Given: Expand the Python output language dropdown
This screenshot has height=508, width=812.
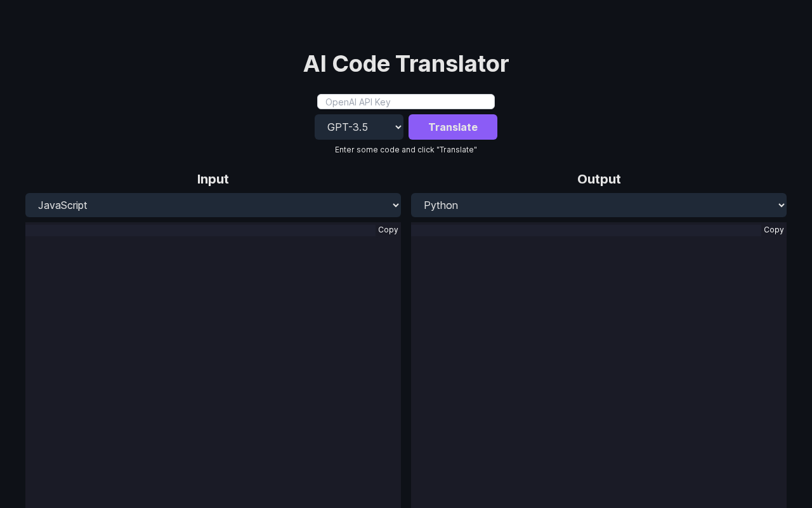Looking at the screenshot, I should click(x=599, y=205).
